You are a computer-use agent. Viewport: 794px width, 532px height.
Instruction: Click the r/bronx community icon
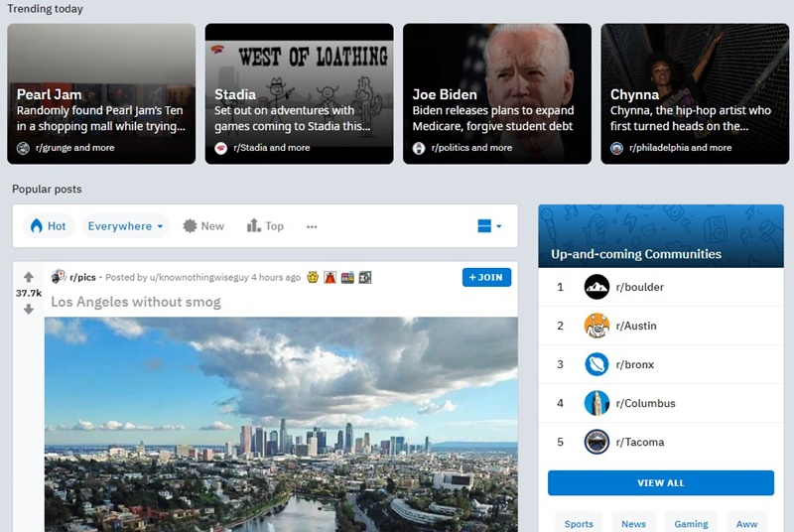coord(596,364)
